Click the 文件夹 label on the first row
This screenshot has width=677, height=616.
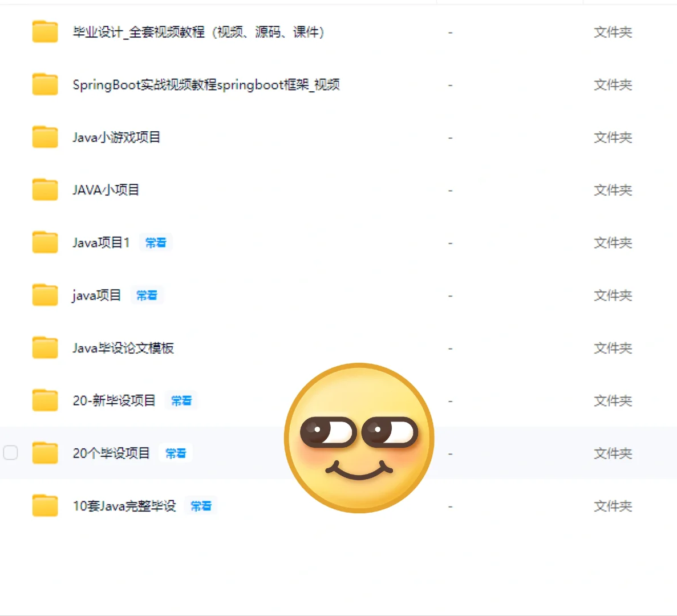tap(613, 32)
